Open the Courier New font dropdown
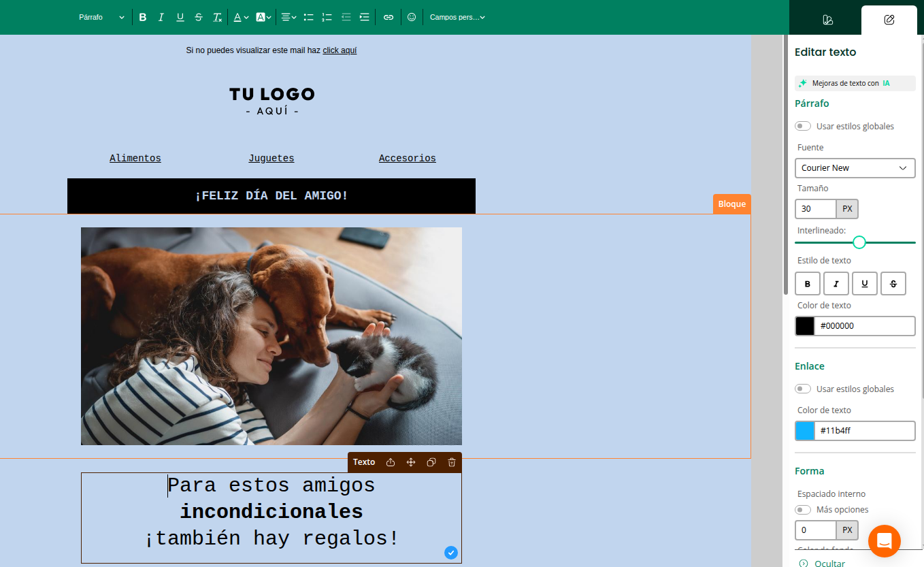 855,168
